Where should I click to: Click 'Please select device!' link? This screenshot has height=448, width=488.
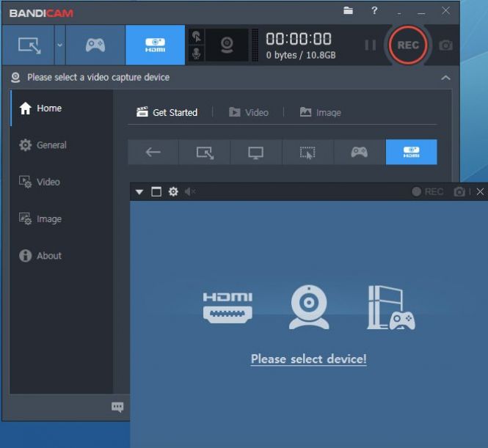[x=309, y=359]
